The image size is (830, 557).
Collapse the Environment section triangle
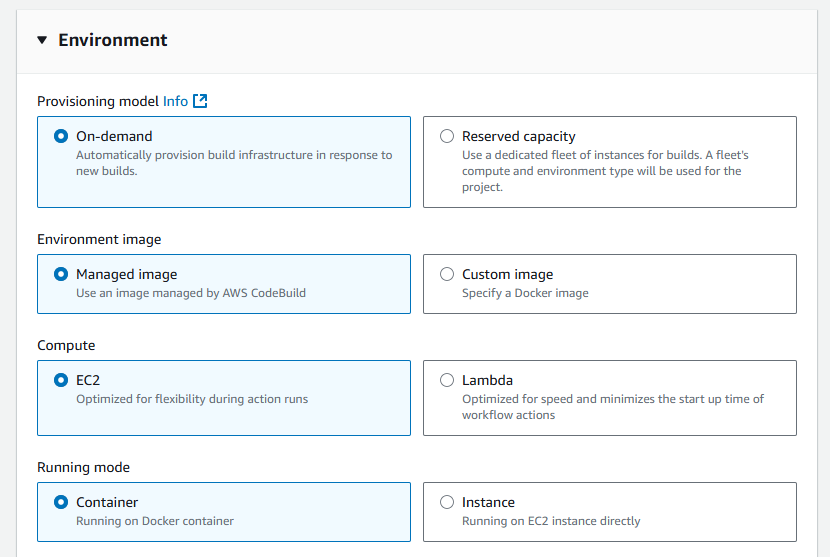pos(42,40)
